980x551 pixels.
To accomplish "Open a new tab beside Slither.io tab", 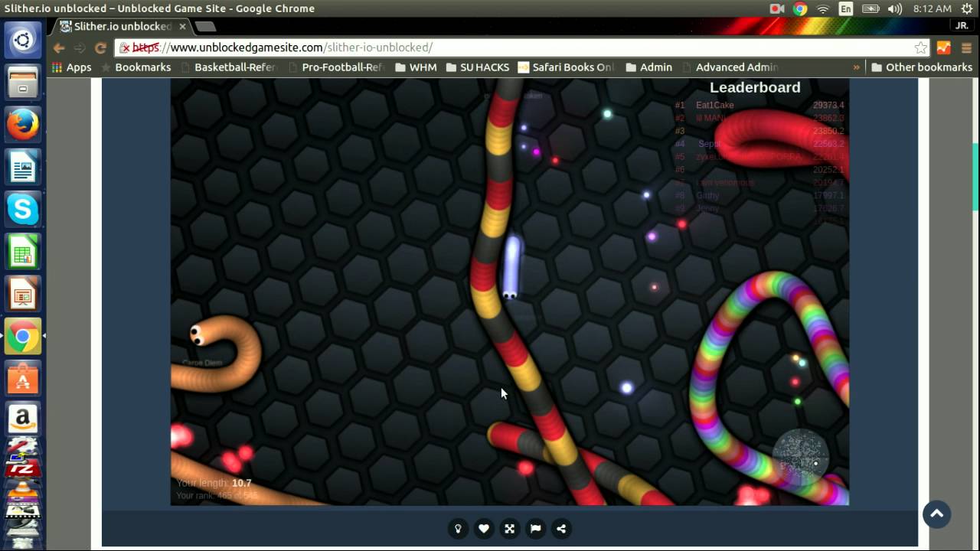I will (x=205, y=26).
